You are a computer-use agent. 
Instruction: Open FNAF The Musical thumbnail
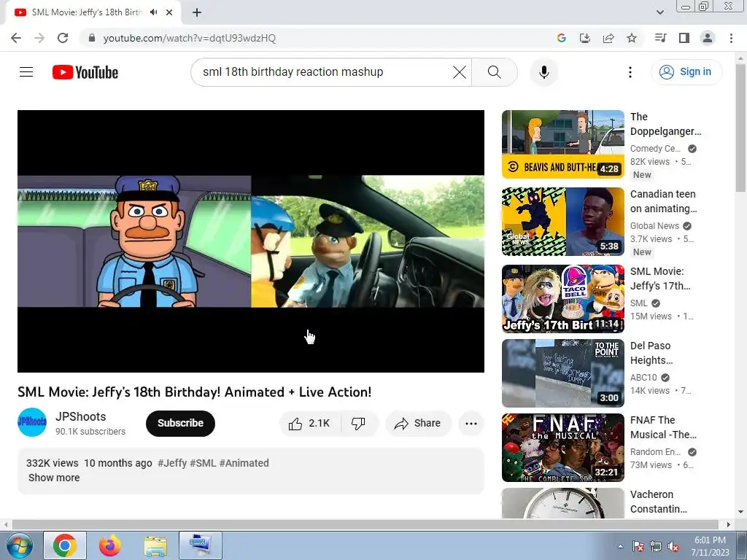coord(562,448)
